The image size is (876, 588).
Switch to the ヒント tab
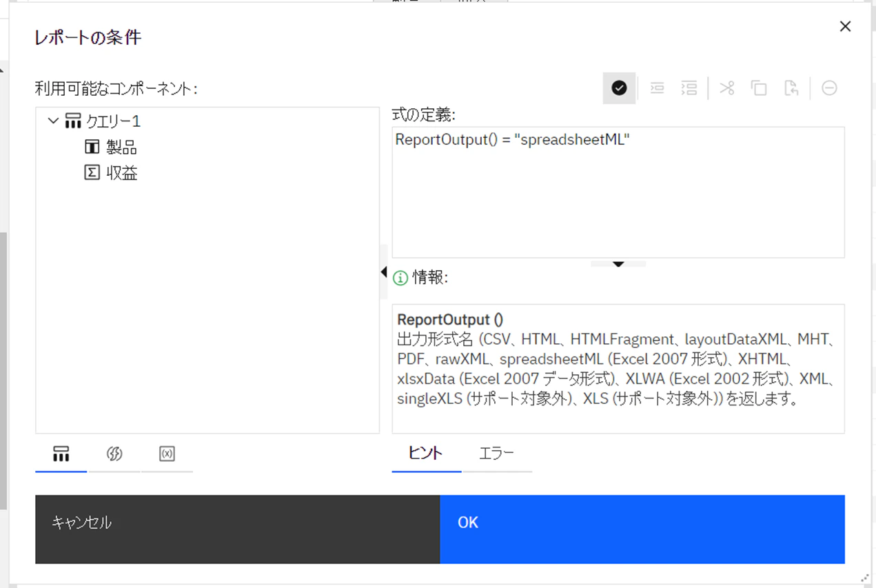coord(426,454)
